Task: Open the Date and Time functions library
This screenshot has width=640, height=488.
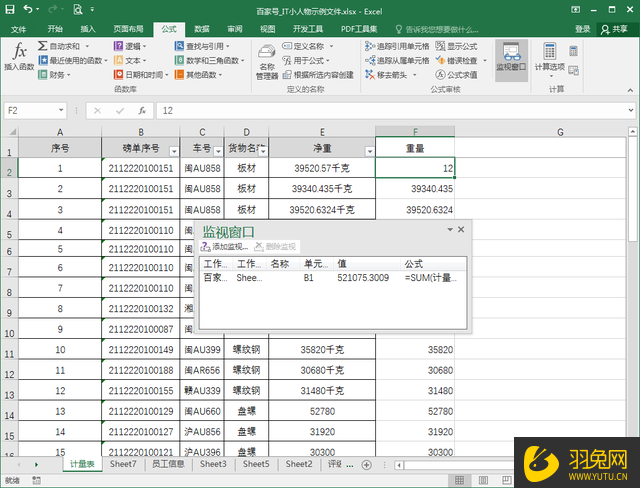Action: click(x=141, y=75)
